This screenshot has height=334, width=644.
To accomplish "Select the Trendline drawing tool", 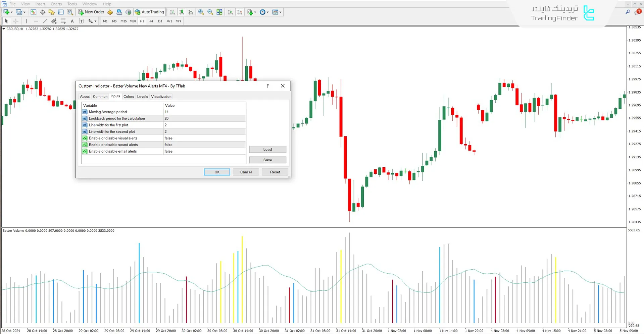I will 45,21.
